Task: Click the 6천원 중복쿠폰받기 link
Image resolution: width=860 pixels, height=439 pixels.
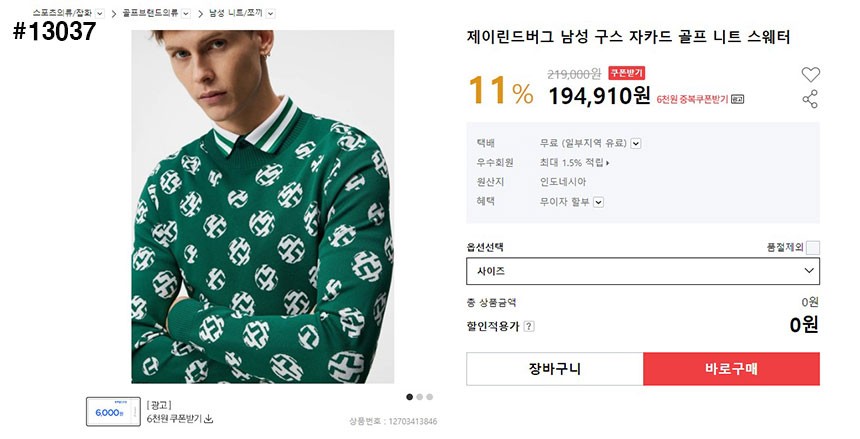Action: (692, 99)
